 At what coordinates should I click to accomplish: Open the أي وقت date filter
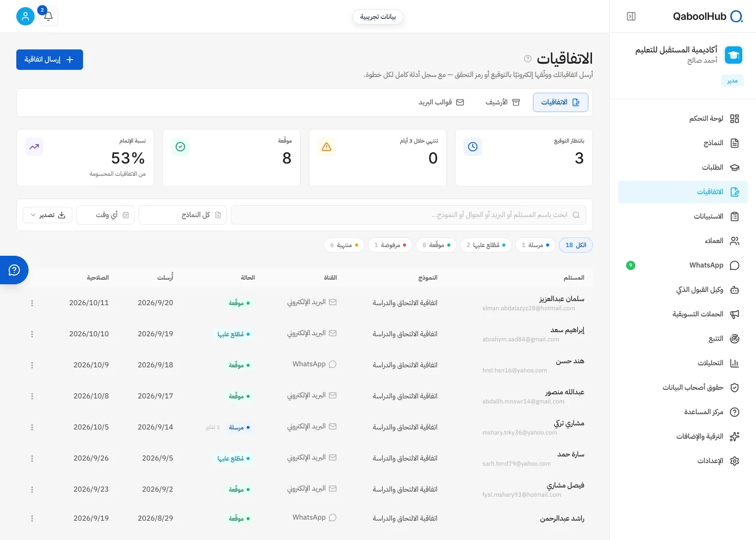(x=105, y=215)
